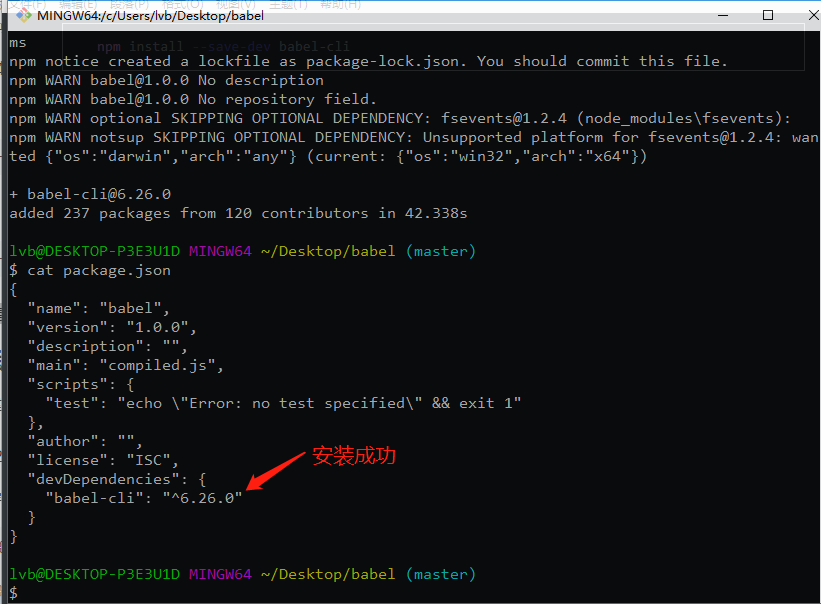The height and width of the screenshot is (604, 821).
Task: Click the '"devDependencies": {' line
Action: point(117,479)
